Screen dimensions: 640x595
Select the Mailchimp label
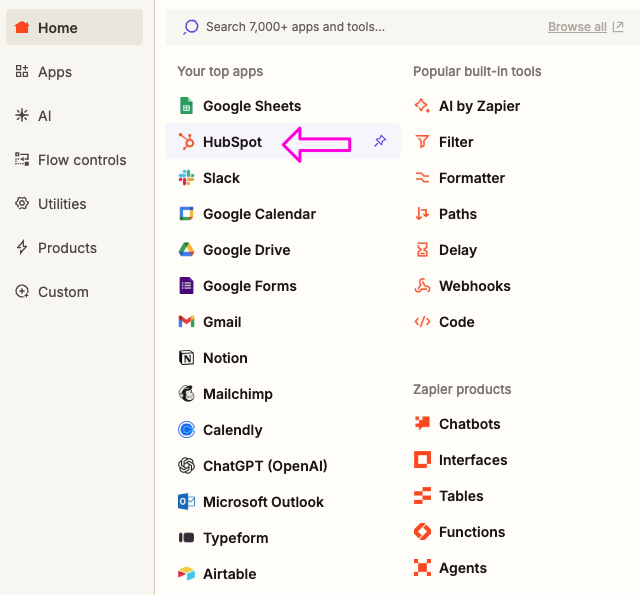238,394
